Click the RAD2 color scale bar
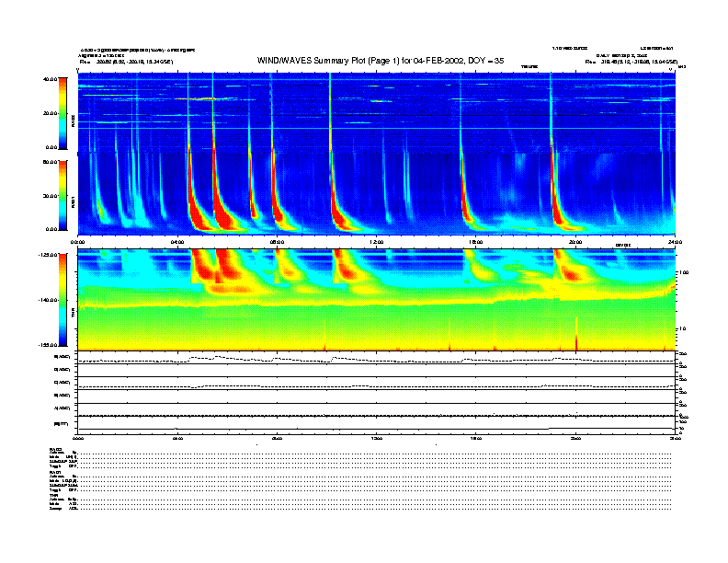This screenshot has height=563, width=728. [63, 113]
